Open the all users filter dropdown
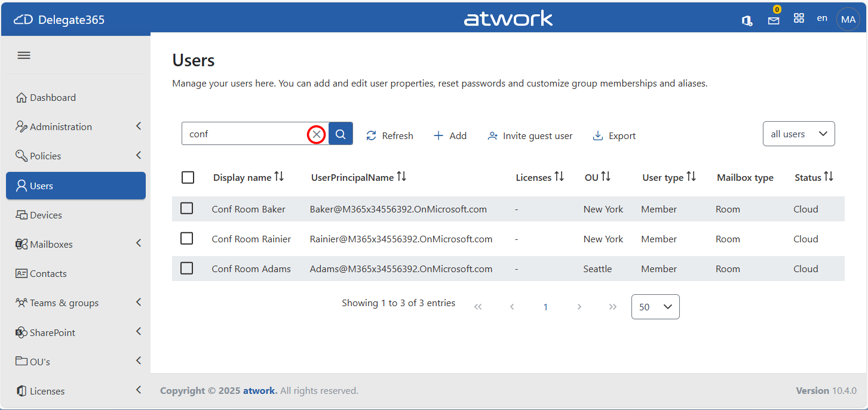868x410 pixels. [798, 134]
